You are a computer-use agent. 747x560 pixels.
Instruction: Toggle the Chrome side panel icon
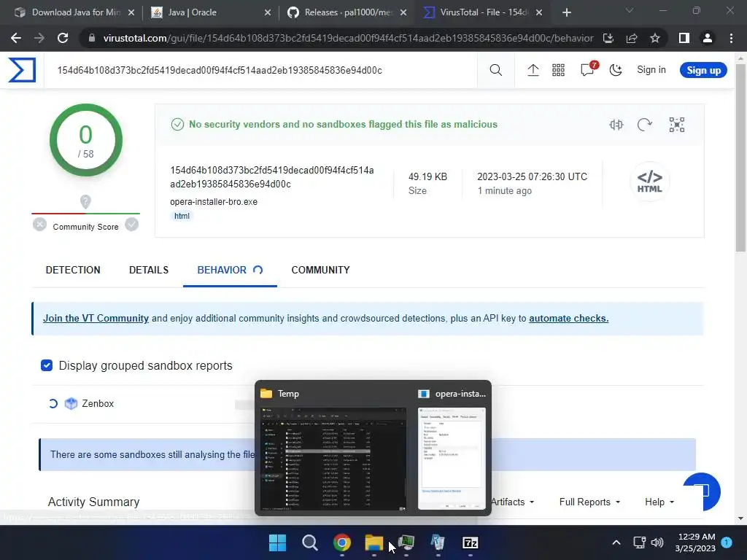tap(684, 38)
